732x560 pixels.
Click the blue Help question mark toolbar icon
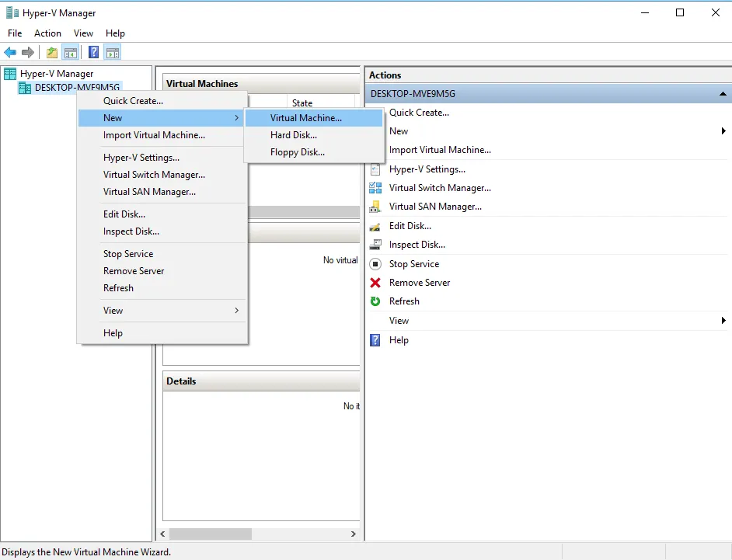coord(94,52)
